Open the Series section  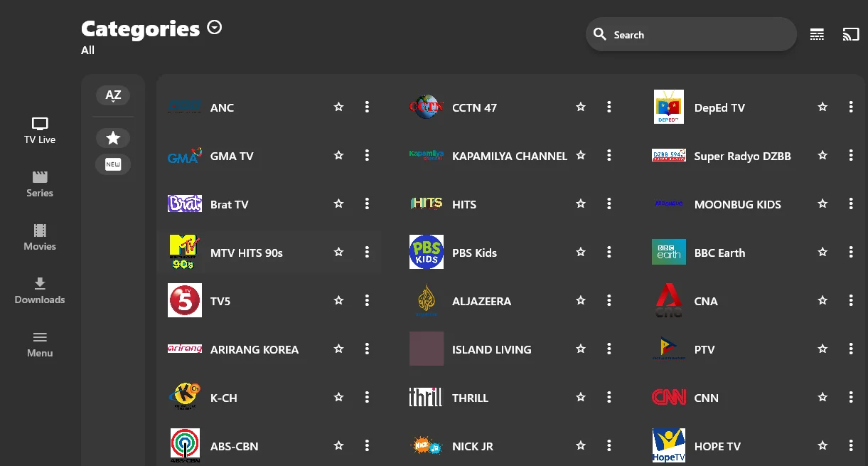(x=40, y=184)
